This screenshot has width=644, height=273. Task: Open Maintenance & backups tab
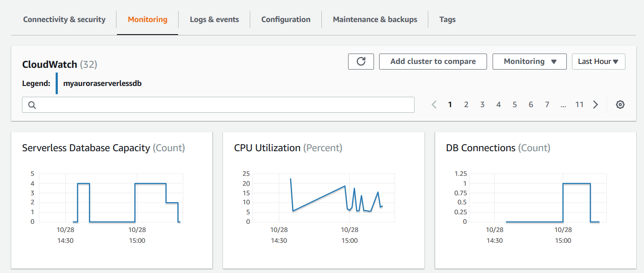[x=375, y=19]
